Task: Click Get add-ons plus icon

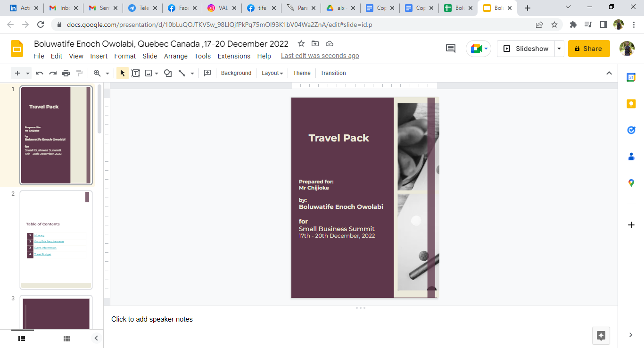Action: point(631,225)
